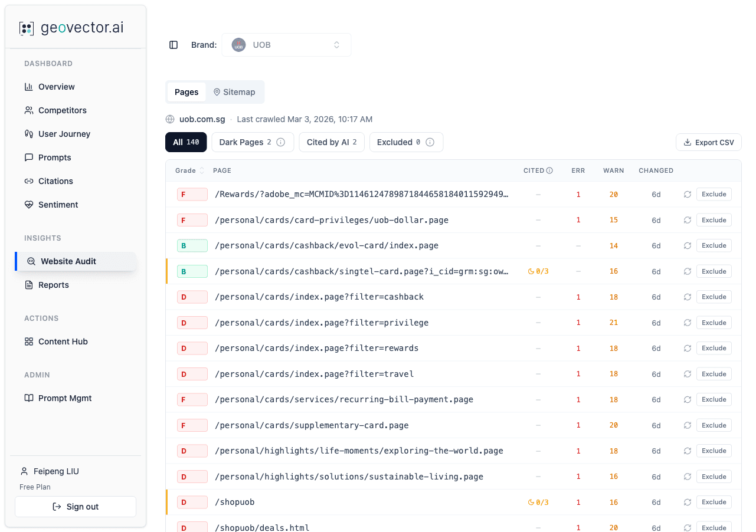Filter by Dark Pages
This screenshot has height=532, width=756.
[253, 142]
